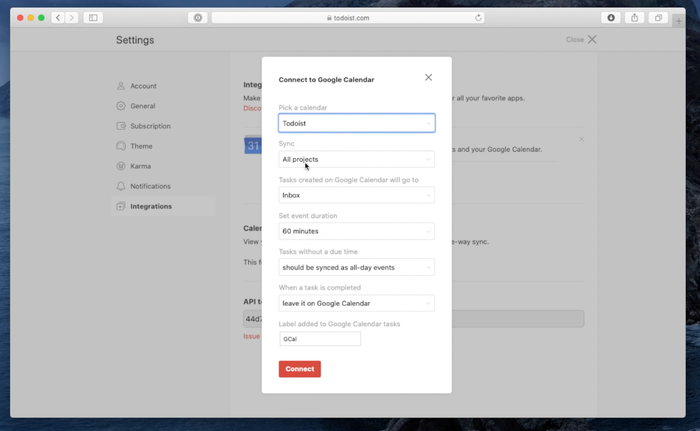
Task: Click the Subscription wallet icon
Action: pyautogui.click(x=121, y=126)
